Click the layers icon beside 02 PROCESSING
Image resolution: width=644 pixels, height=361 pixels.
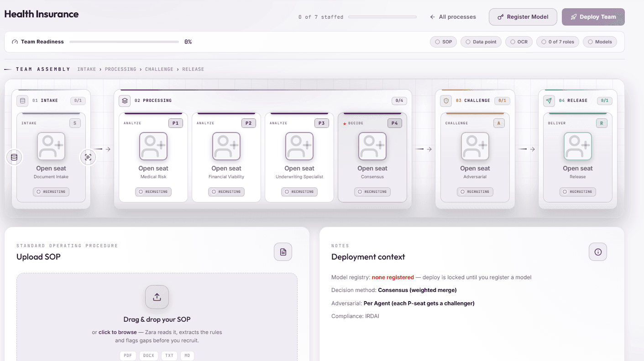pyautogui.click(x=125, y=101)
